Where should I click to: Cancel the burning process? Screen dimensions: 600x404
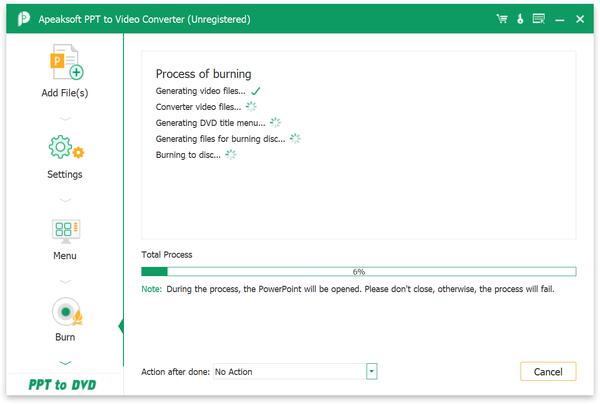coord(548,371)
